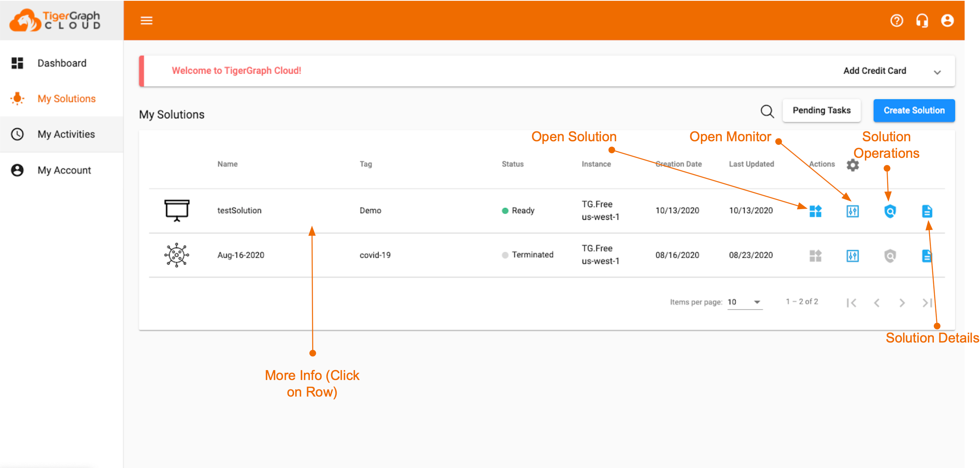Click the search magnifier icon

pyautogui.click(x=767, y=111)
